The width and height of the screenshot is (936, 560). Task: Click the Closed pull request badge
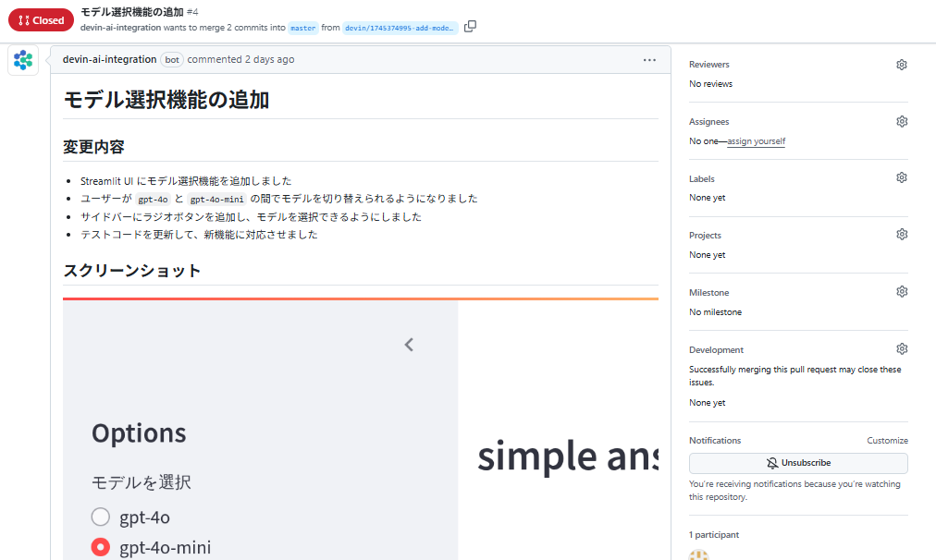(41, 19)
